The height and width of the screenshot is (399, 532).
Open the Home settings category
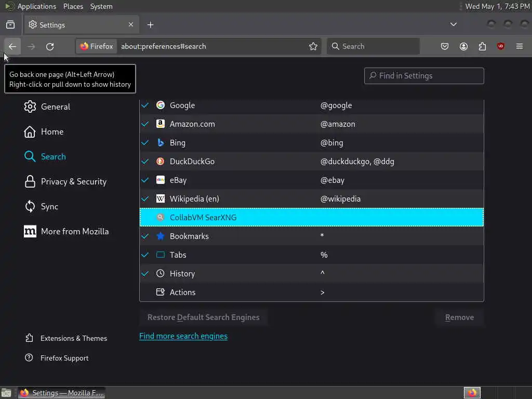tap(44, 131)
